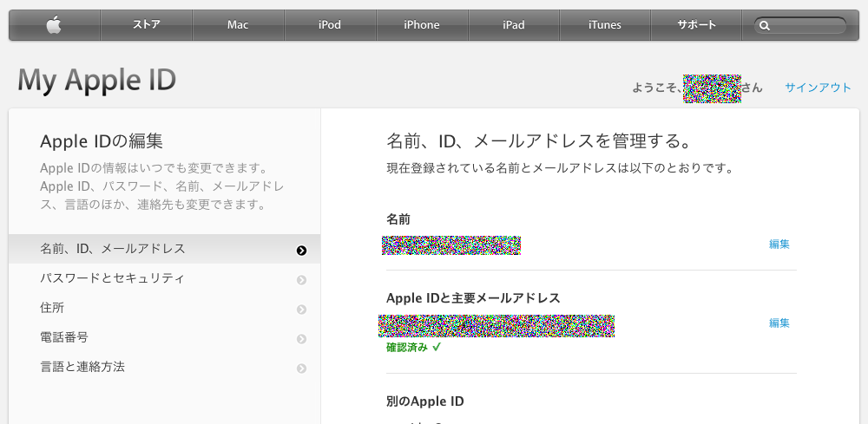Click the green 確認済み checkmark
This screenshot has width=868, height=424.
point(437,347)
